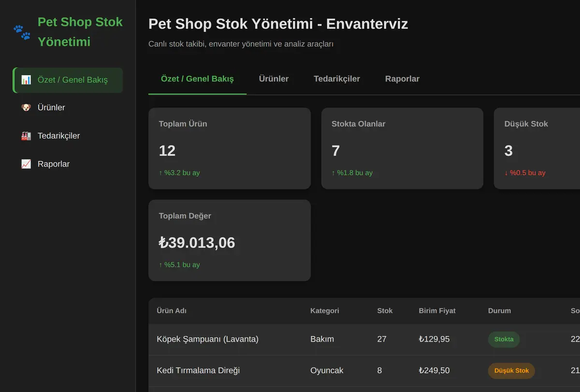Click the dog face icon beside Ürünler
Screen dimensions: 580x392
click(26, 108)
